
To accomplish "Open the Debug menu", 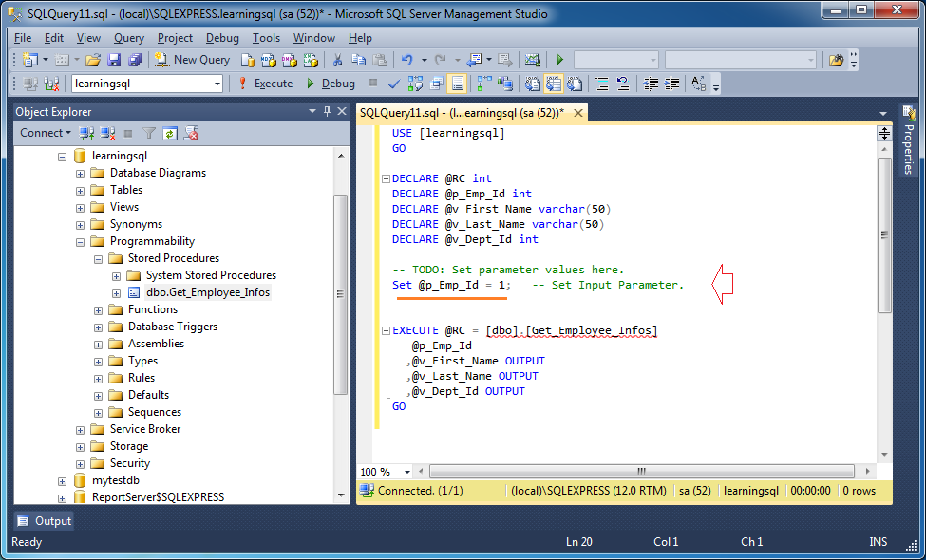I will coord(222,38).
